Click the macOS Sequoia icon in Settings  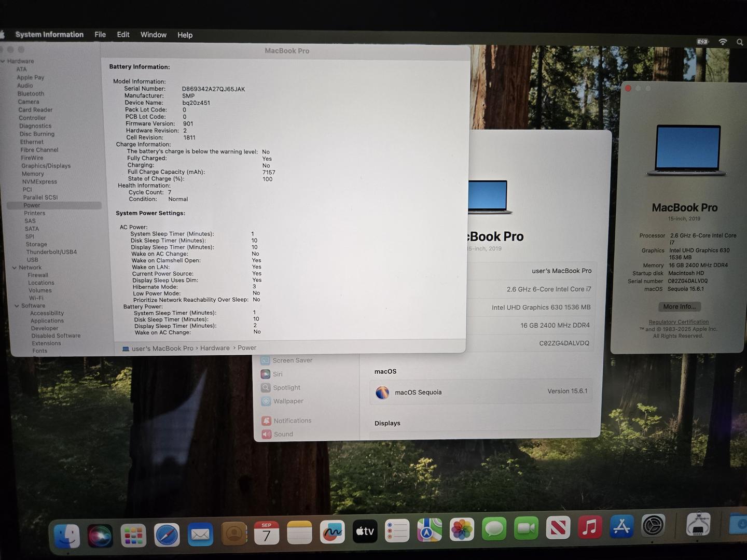click(x=382, y=393)
